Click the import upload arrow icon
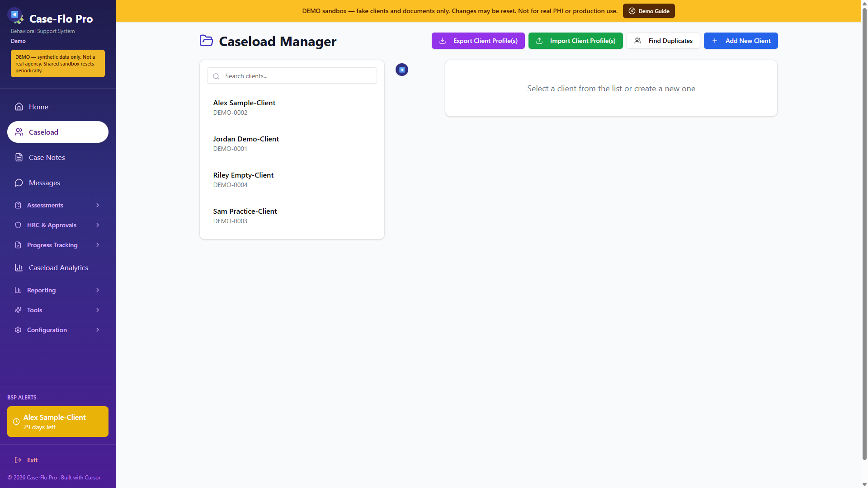868x488 pixels. click(x=539, y=41)
